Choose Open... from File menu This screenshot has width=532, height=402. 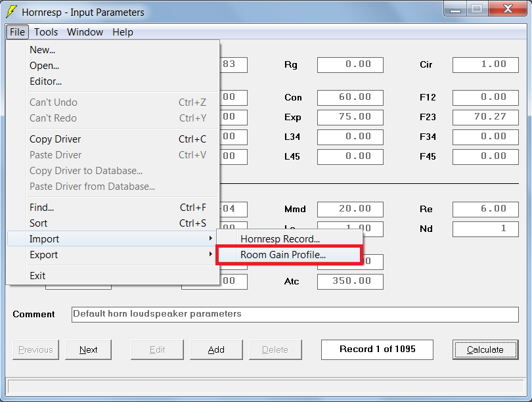[113, 66]
